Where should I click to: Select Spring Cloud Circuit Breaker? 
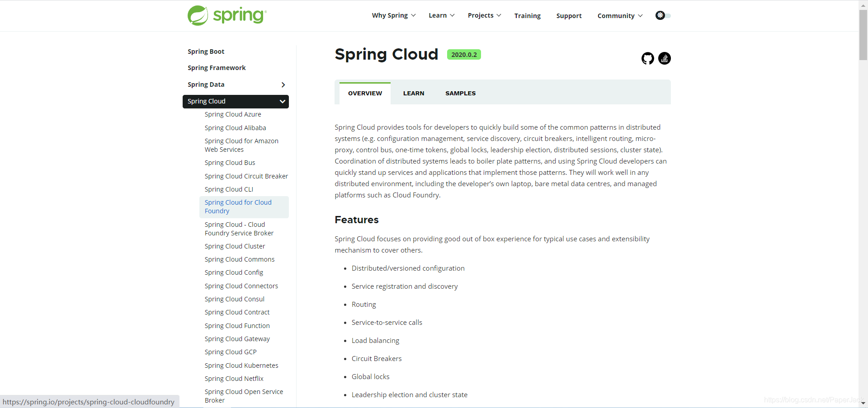click(x=246, y=176)
